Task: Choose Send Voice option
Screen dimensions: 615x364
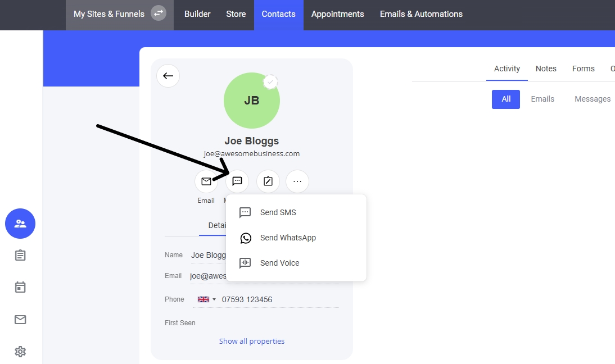Action: click(x=279, y=263)
